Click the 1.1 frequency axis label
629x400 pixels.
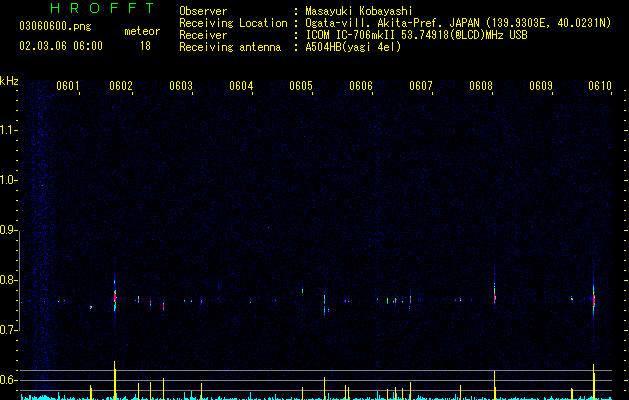(x=9, y=130)
